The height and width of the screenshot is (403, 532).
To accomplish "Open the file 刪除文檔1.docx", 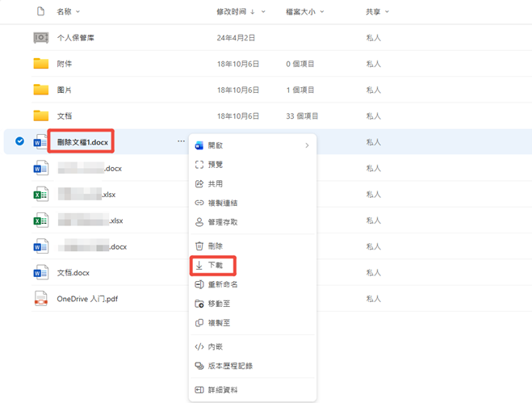I will tap(82, 142).
